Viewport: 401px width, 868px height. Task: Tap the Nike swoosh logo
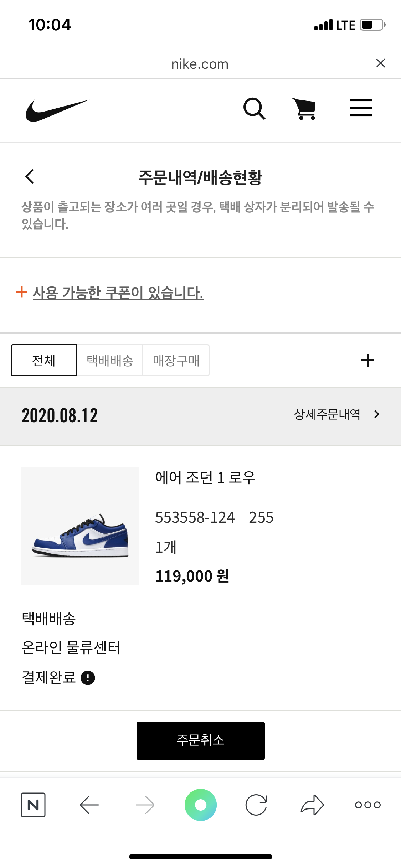(57, 110)
